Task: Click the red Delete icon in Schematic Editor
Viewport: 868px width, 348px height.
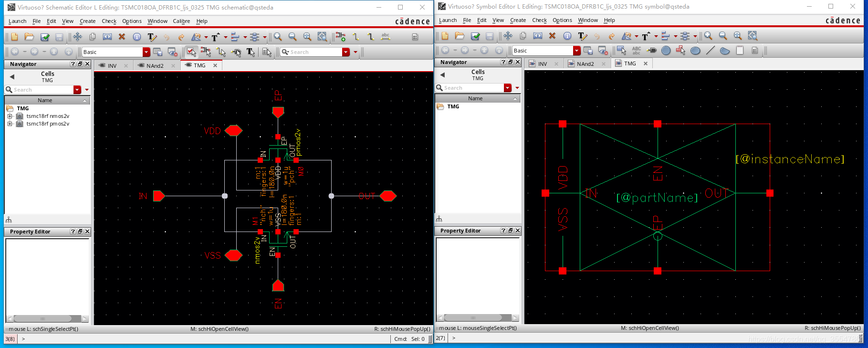Action: (122, 37)
